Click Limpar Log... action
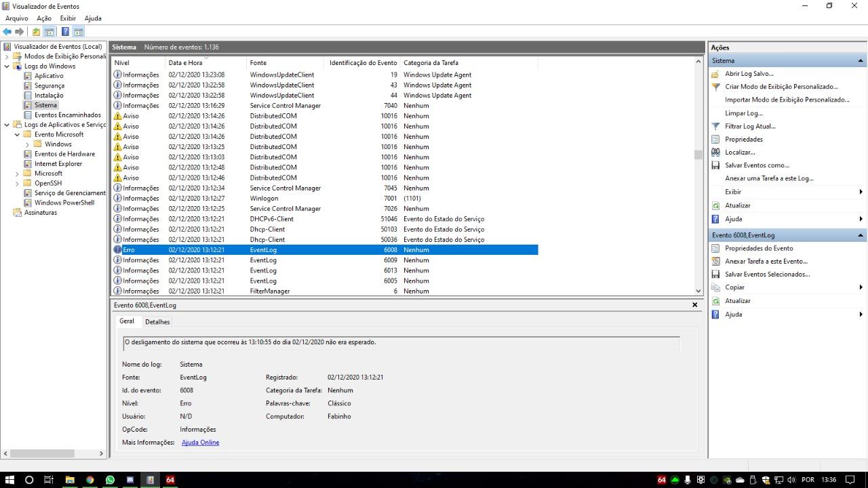The image size is (868, 488). (x=744, y=113)
